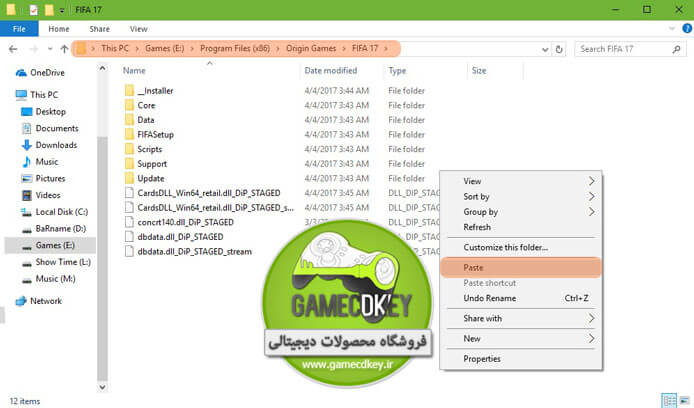694x408 pixels.
Task: Click Origin Games breadcrumb
Action: [311, 48]
